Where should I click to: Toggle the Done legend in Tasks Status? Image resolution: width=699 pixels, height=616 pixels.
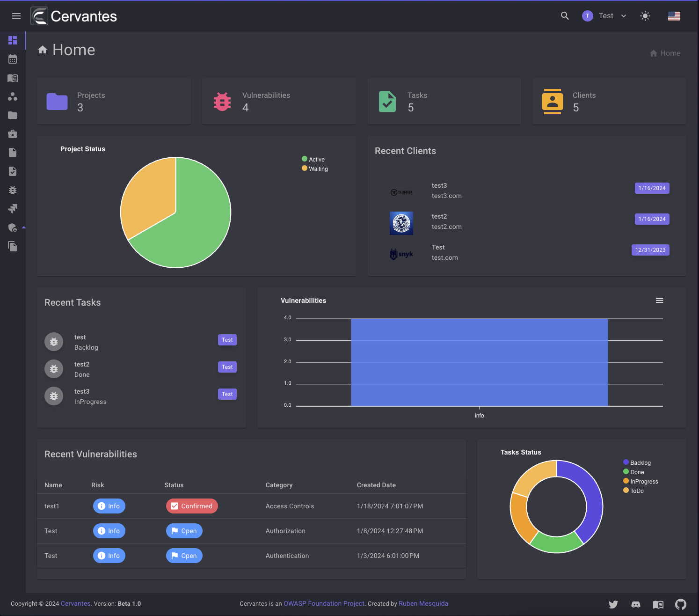[633, 472]
